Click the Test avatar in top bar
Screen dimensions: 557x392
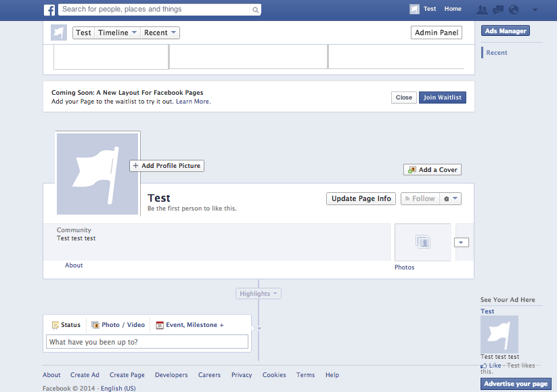414,9
